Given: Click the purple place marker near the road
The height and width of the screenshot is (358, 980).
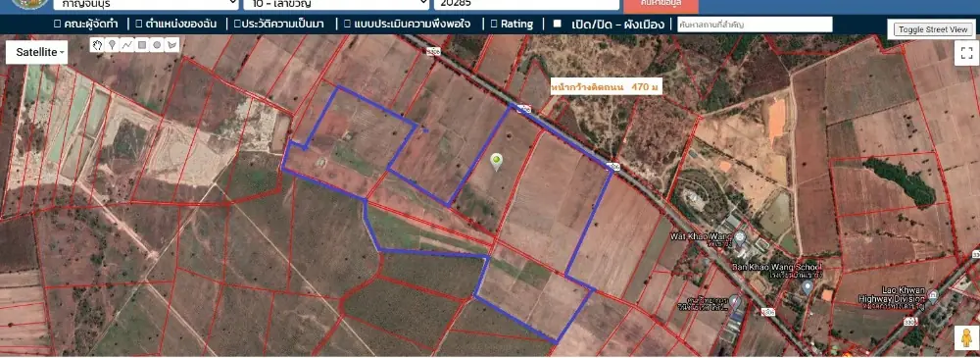Looking at the screenshot, I should pos(735,302).
